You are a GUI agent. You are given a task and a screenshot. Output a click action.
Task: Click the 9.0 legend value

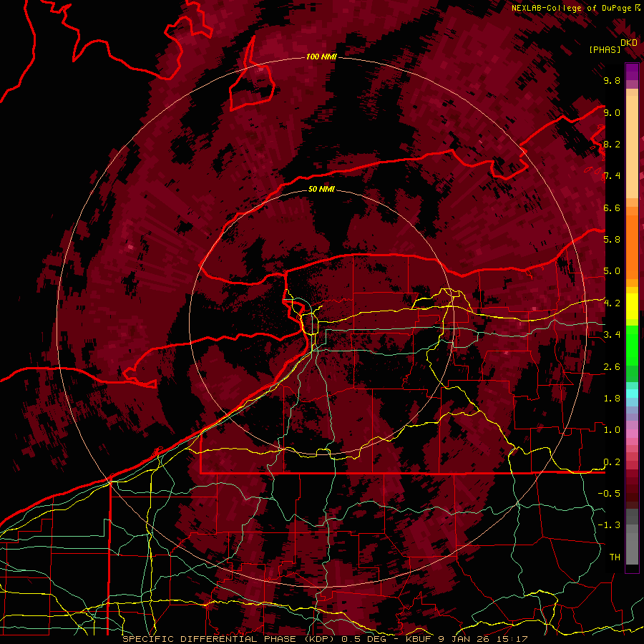point(612,112)
